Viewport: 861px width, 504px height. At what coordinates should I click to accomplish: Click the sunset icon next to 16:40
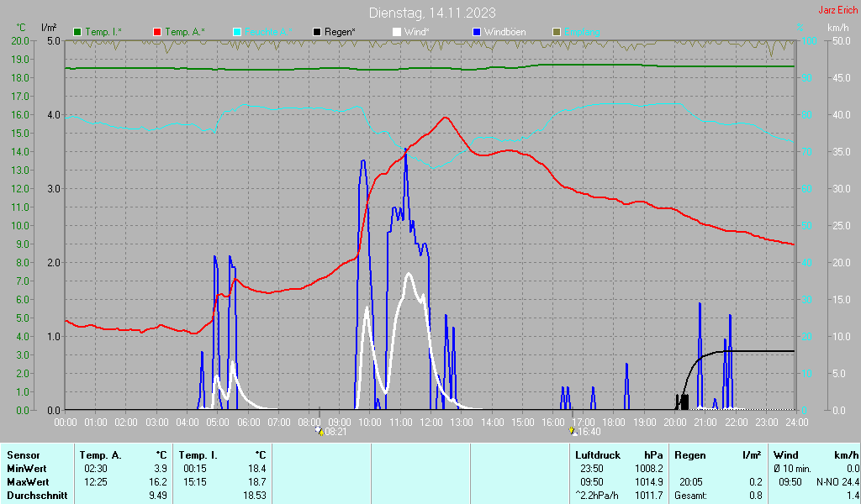[573, 432]
